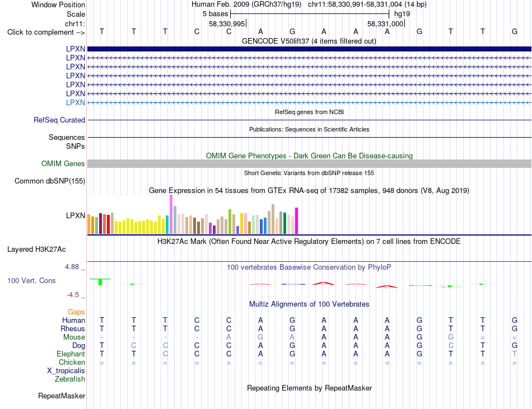The height and width of the screenshot is (409, 532).
Task: Open the H3K27Ac Mark track title
Action: (309, 242)
